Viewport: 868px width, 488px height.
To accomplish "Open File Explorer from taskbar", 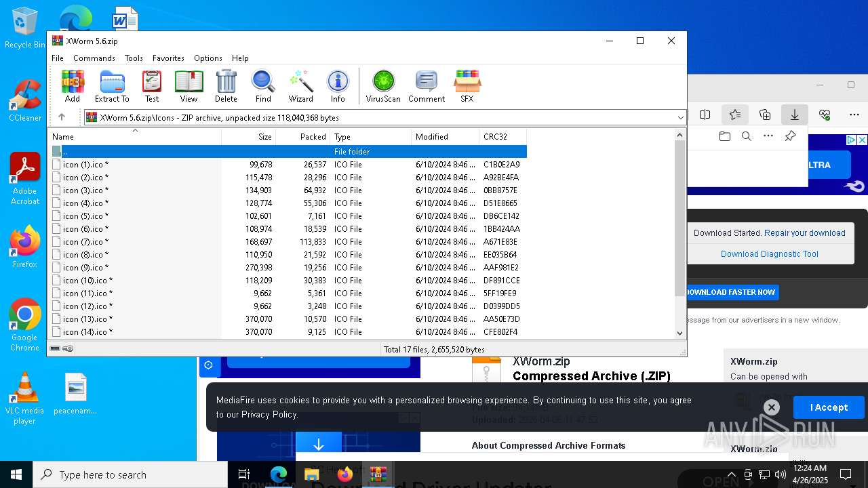I will point(311,474).
